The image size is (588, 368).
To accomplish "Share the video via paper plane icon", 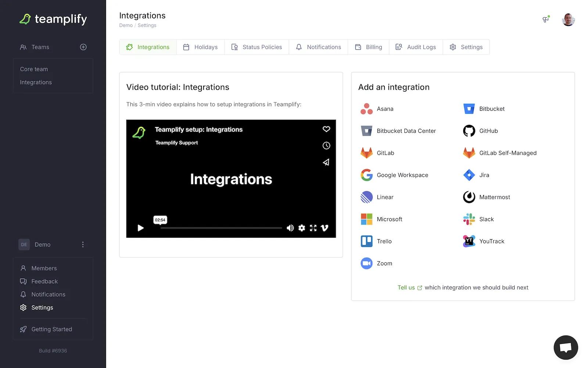I will [326, 162].
